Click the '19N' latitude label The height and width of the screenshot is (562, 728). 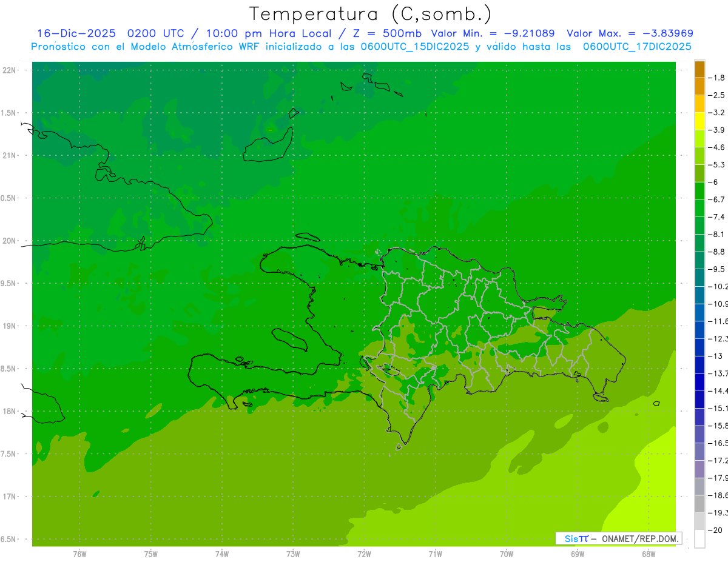[10, 326]
